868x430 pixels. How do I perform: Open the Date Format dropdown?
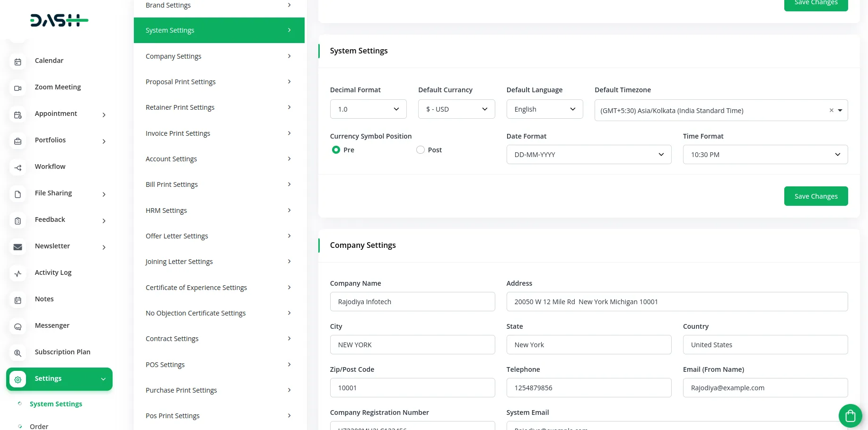pos(588,155)
